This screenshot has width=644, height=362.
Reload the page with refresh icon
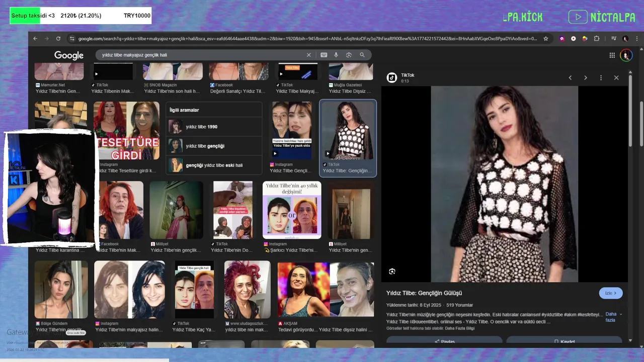coord(58,39)
